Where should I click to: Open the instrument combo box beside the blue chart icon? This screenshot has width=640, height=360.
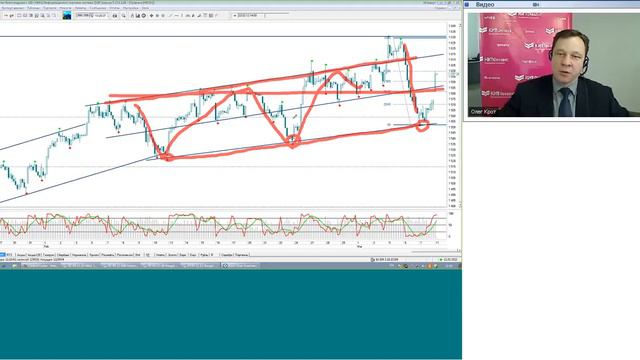(x=92, y=16)
